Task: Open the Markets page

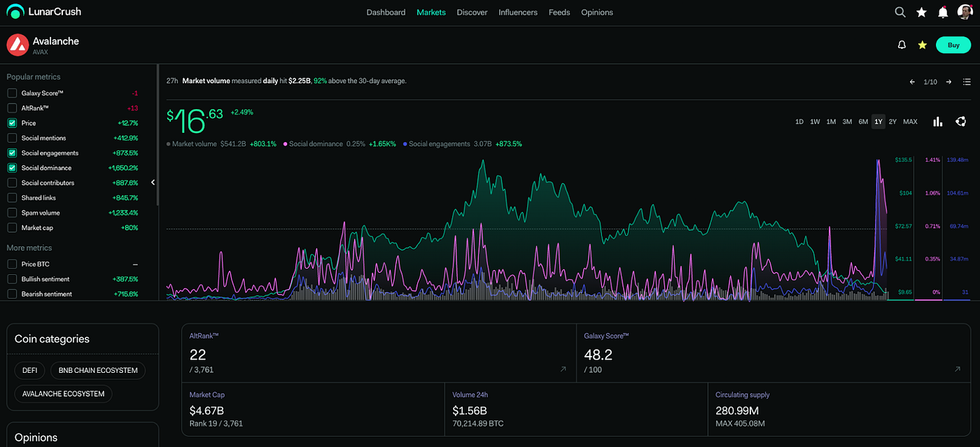Action: tap(431, 13)
